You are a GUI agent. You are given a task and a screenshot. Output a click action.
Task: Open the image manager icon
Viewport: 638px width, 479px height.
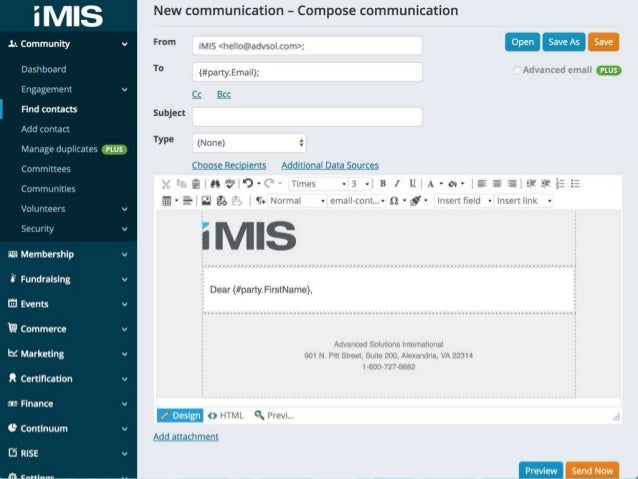point(206,201)
